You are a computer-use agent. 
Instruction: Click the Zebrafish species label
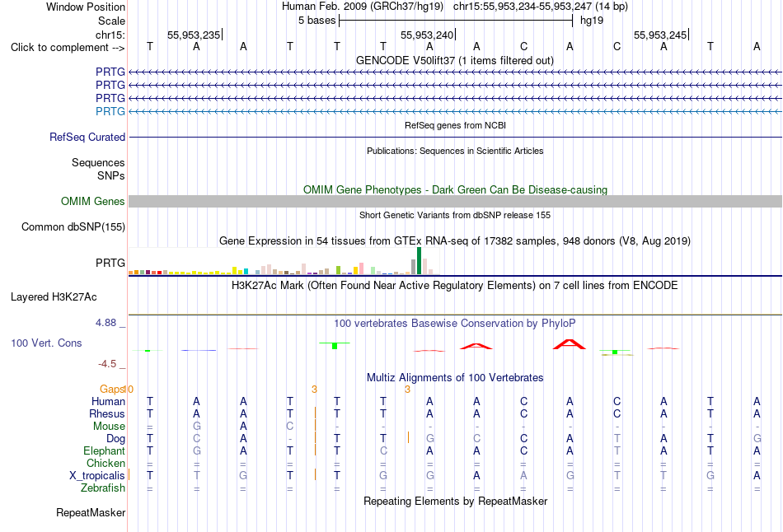(x=103, y=488)
